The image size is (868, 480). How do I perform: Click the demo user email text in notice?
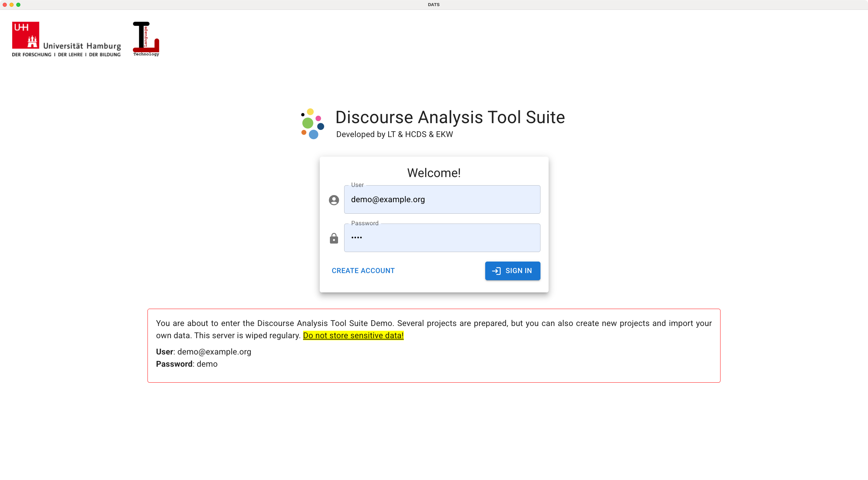(214, 352)
